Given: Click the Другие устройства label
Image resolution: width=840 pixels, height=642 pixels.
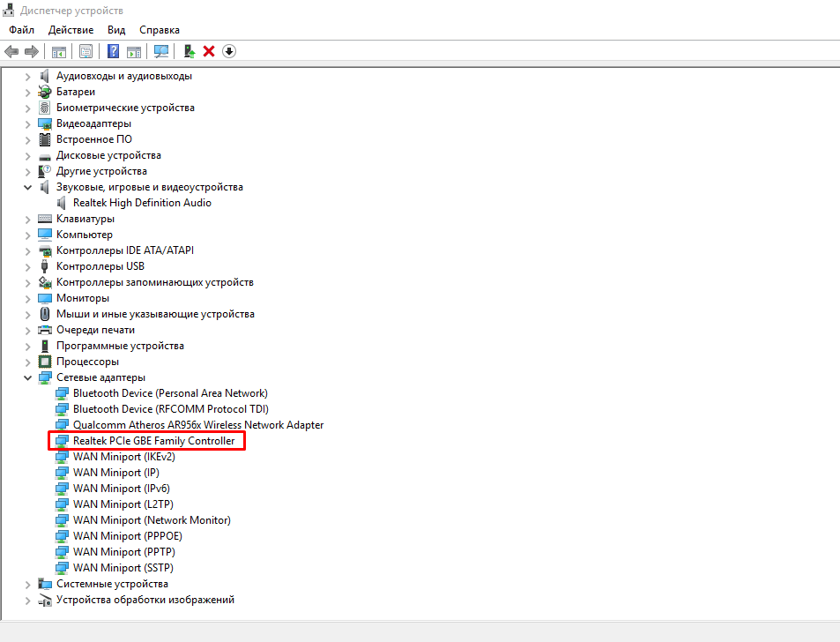Looking at the screenshot, I should (101, 171).
